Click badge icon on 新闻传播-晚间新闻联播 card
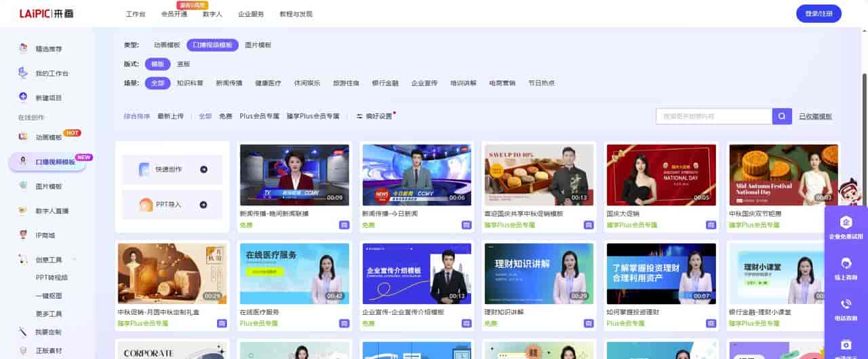This screenshot has width=868, height=359. click(x=344, y=225)
